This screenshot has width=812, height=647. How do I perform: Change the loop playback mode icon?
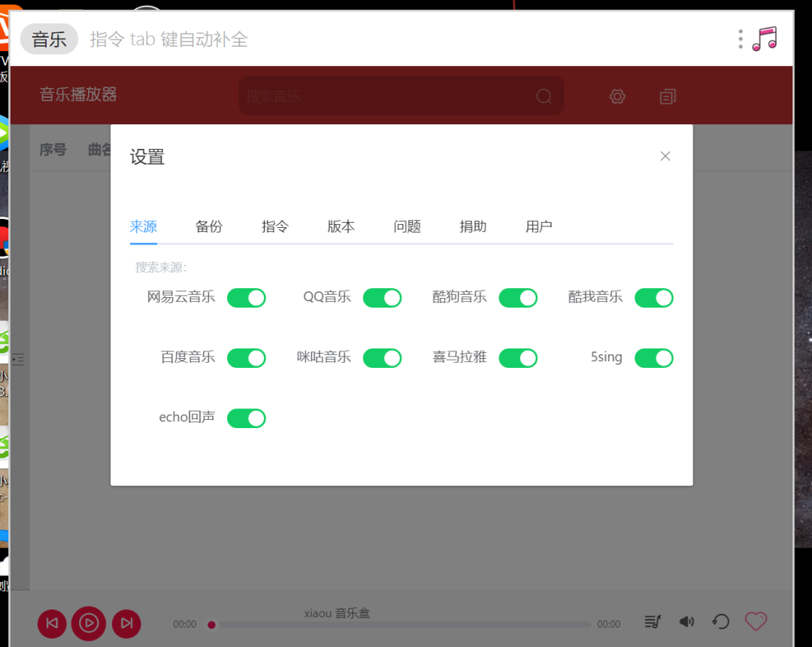click(x=721, y=621)
